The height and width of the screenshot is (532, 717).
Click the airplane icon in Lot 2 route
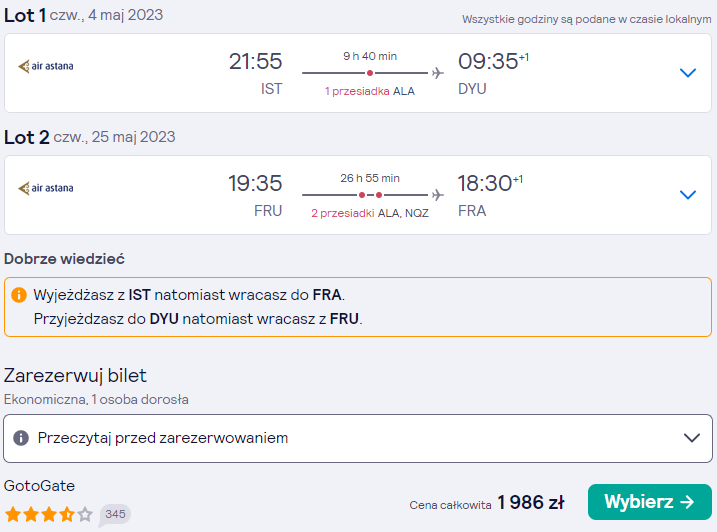(438, 195)
